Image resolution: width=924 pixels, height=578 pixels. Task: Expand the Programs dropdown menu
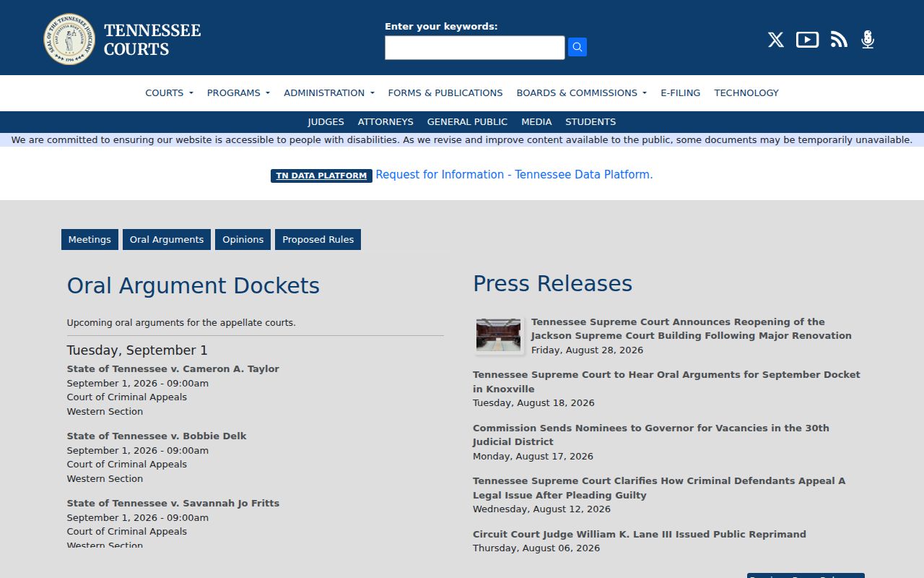click(x=238, y=92)
